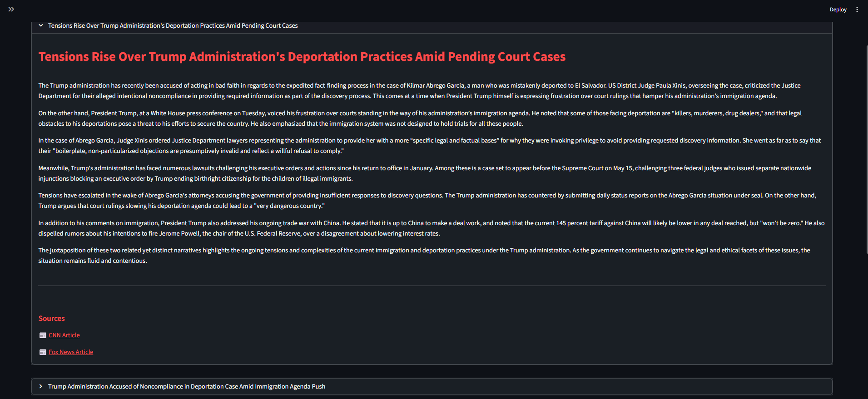
Task: Expand the Noncompliance in Deportation Case chevron
Action: pos(41,387)
